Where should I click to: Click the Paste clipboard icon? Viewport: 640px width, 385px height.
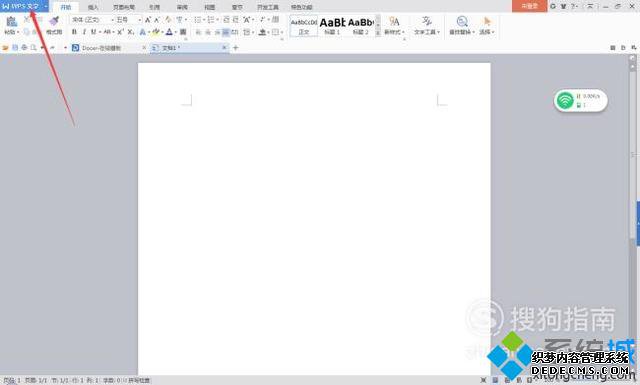[11, 22]
